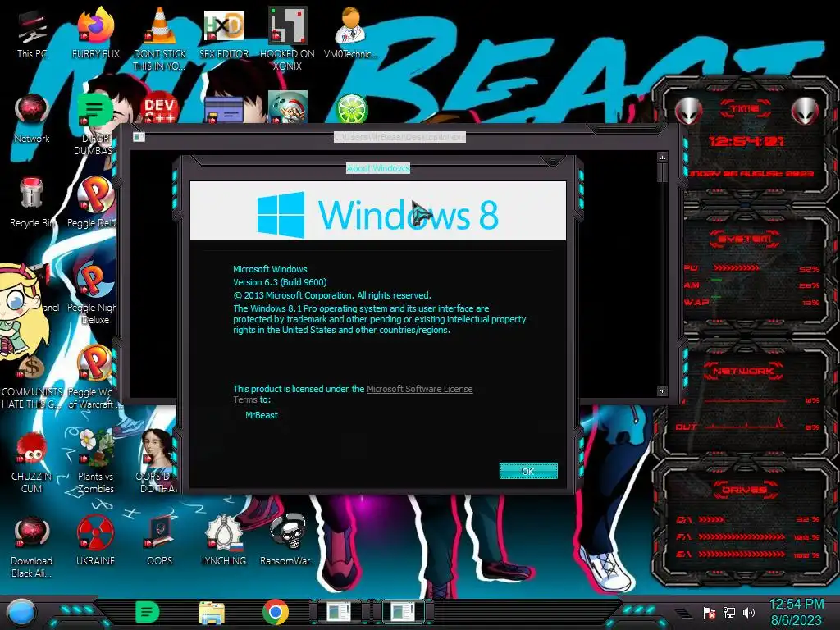Open File Explorer from the taskbar

pos(212,613)
